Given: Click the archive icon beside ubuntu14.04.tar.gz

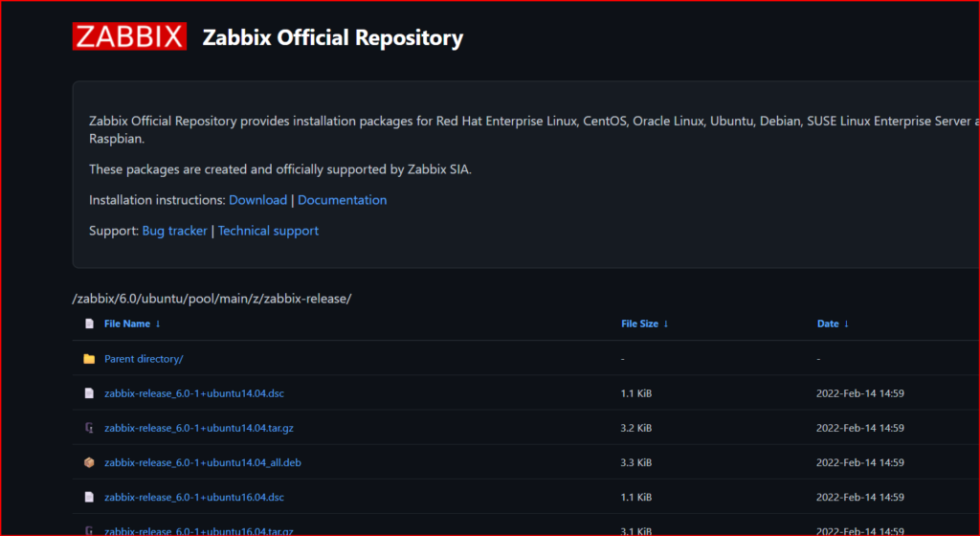Looking at the screenshot, I should pyautogui.click(x=89, y=428).
